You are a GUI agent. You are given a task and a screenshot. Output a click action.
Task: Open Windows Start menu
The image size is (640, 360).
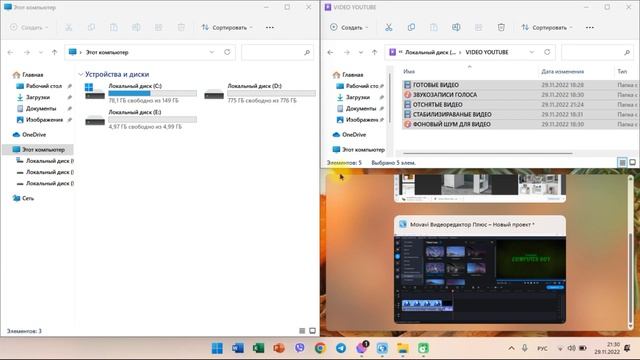(x=217, y=348)
